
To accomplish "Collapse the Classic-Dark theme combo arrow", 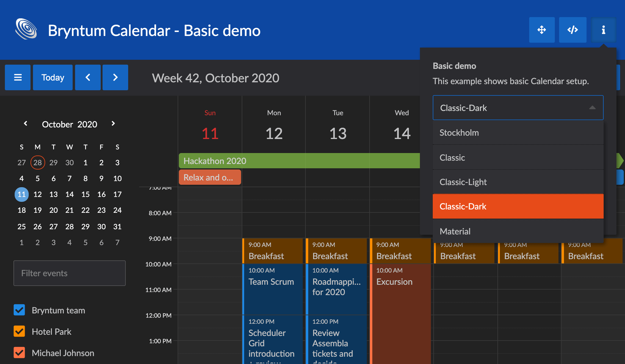I will tap(592, 108).
